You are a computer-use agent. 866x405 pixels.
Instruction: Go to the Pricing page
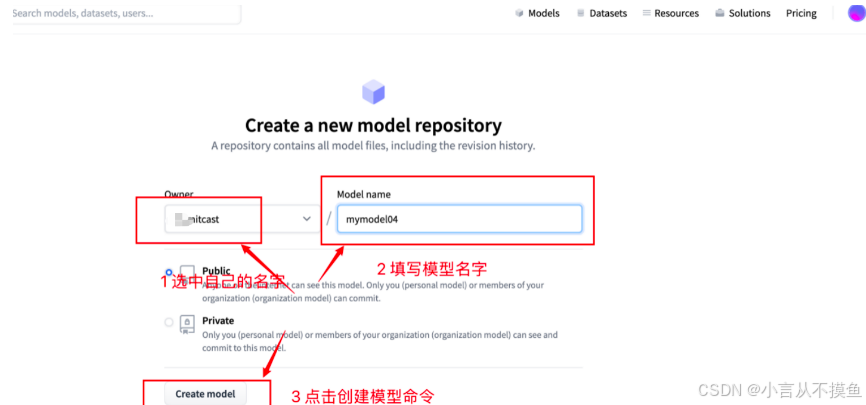coord(801,13)
